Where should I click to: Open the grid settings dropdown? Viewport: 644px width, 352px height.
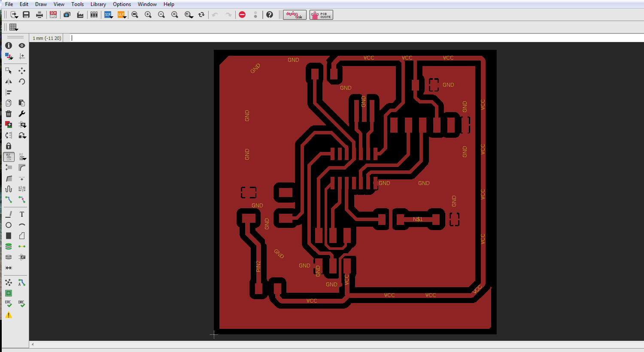(14, 27)
